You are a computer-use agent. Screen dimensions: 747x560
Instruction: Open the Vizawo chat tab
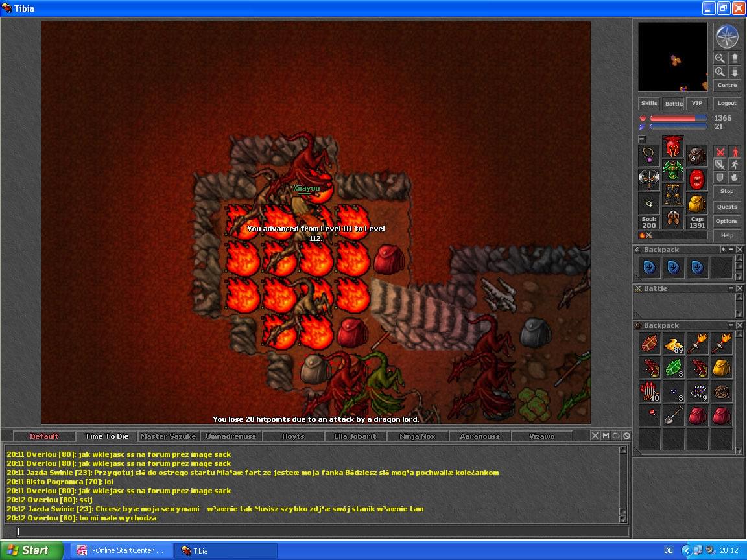pos(541,436)
